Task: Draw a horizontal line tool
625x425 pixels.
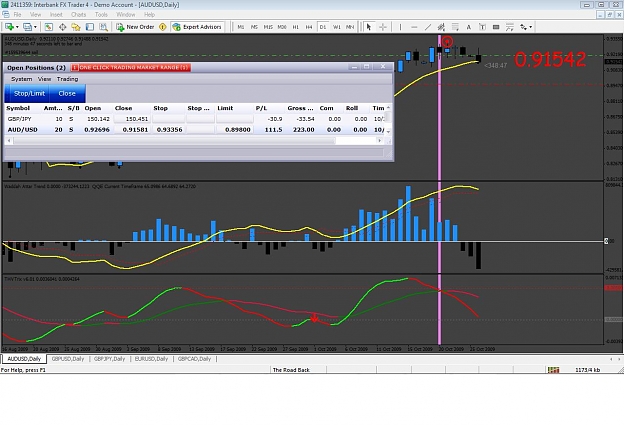Action: (414, 27)
